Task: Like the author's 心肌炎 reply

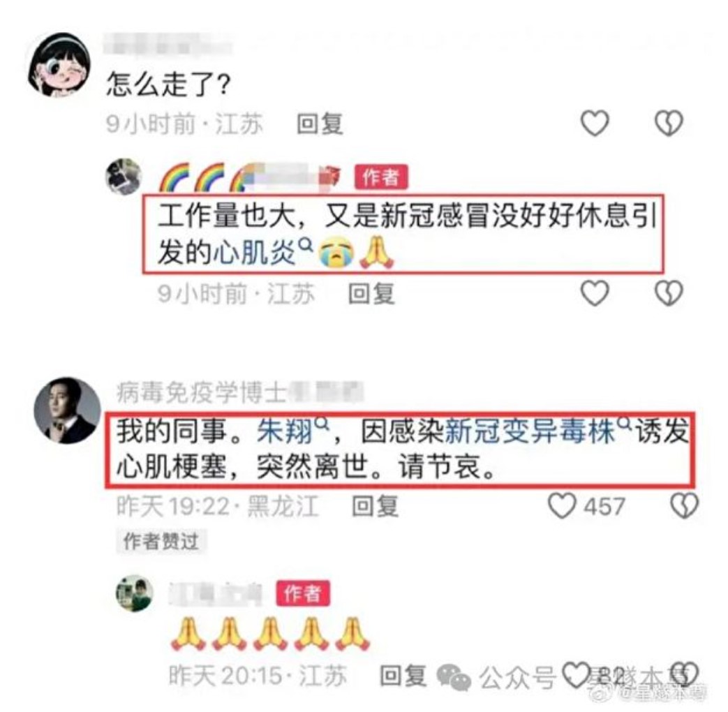Action: point(595,293)
